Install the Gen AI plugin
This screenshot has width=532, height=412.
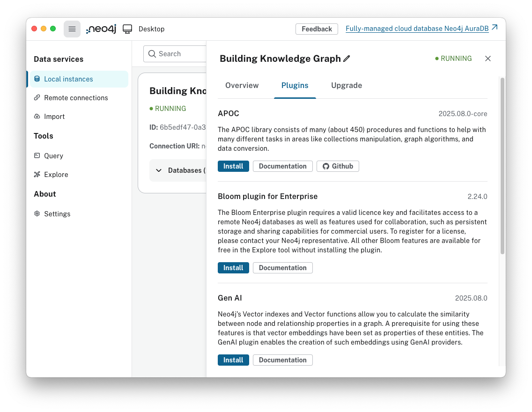233,360
